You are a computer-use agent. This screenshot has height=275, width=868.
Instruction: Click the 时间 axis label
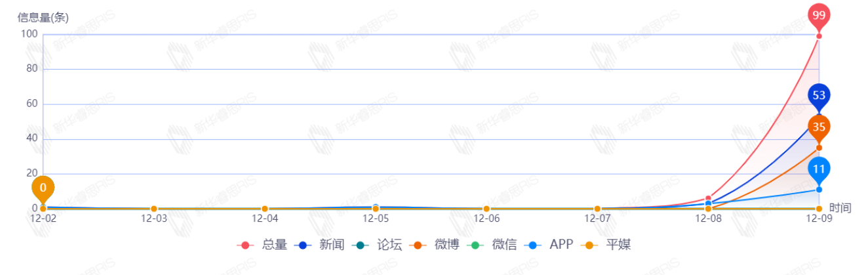coord(840,208)
